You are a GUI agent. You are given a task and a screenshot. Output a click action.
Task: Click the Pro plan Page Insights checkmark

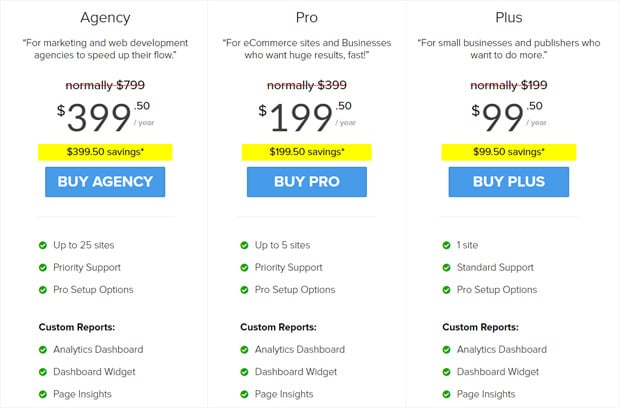pos(244,394)
